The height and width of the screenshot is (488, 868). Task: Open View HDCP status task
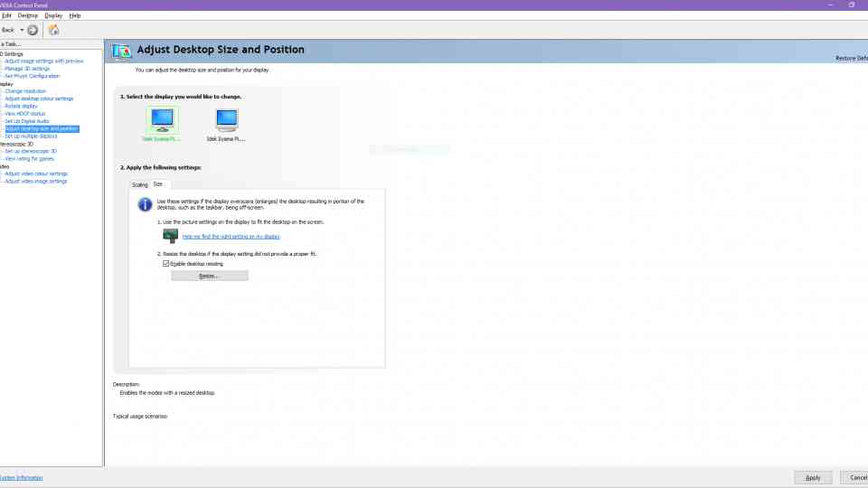pyautogui.click(x=25, y=114)
